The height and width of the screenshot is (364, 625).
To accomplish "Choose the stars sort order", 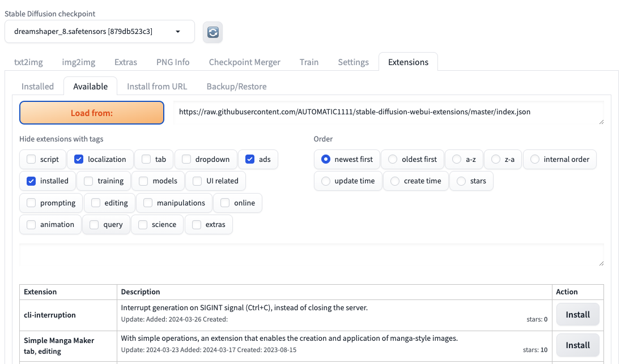I will pos(461,181).
